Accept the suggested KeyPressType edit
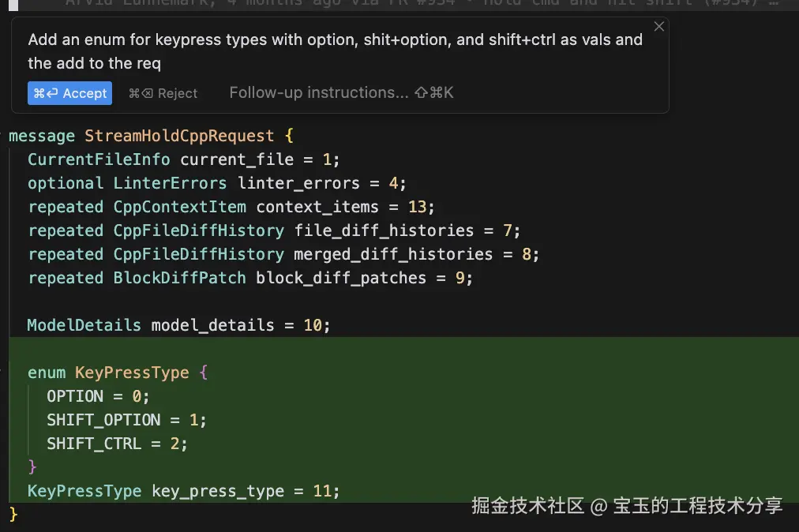Image resolution: width=799 pixels, height=532 pixels. click(x=69, y=93)
